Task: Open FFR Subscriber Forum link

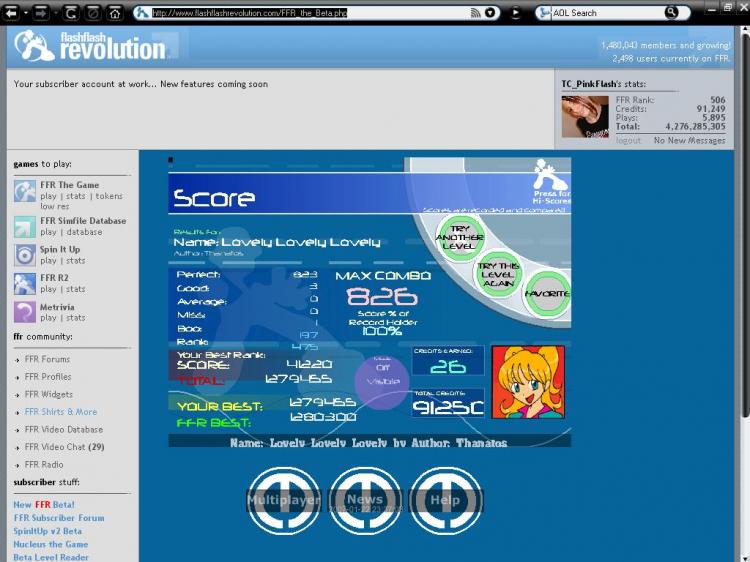Action: coord(59,518)
